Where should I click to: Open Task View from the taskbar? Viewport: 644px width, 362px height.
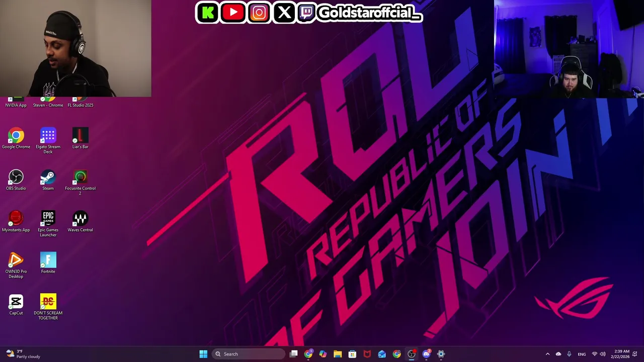[x=294, y=354]
